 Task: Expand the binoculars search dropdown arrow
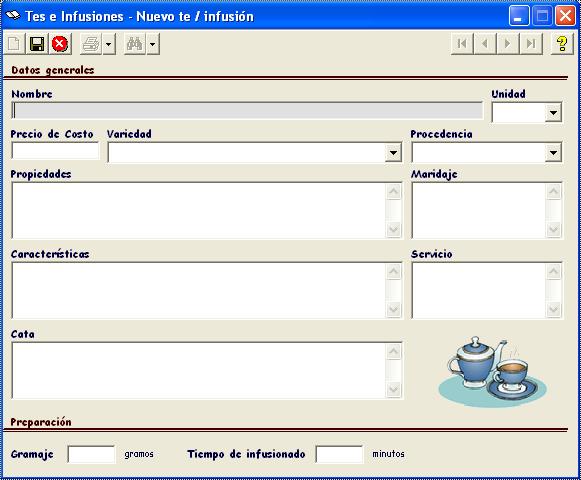click(153, 44)
